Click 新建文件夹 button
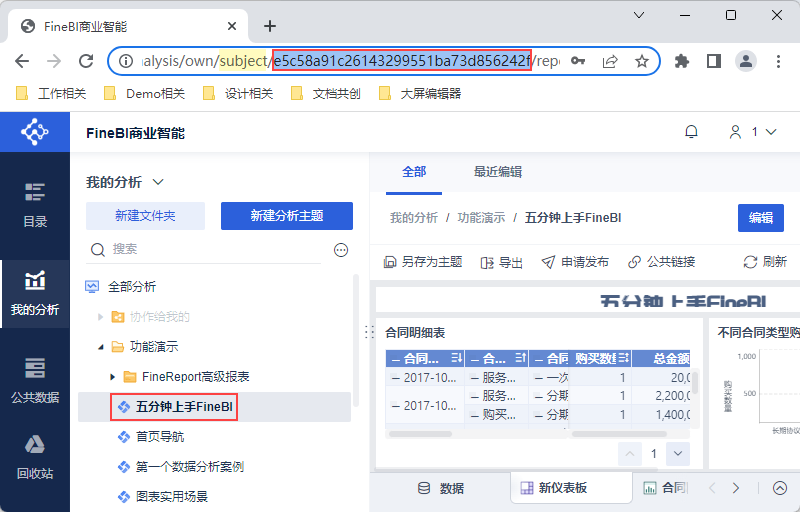Image resolution: width=800 pixels, height=512 pixels. point(145,216)
